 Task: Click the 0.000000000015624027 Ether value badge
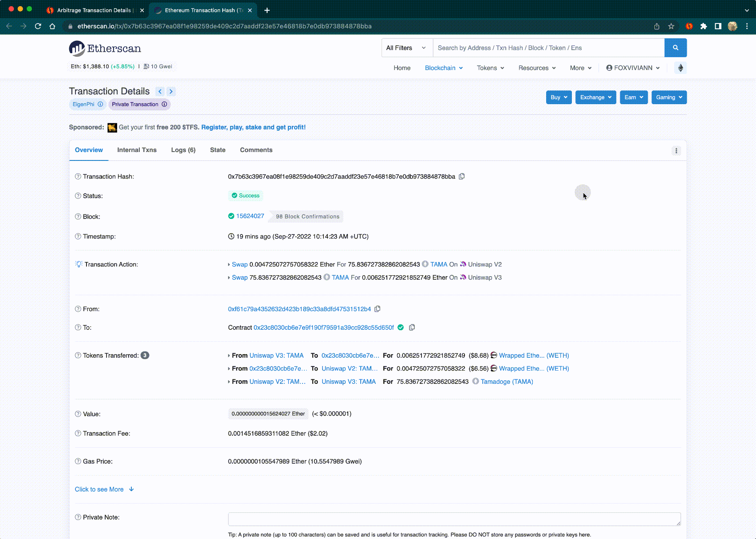click(x=268, y=414)
